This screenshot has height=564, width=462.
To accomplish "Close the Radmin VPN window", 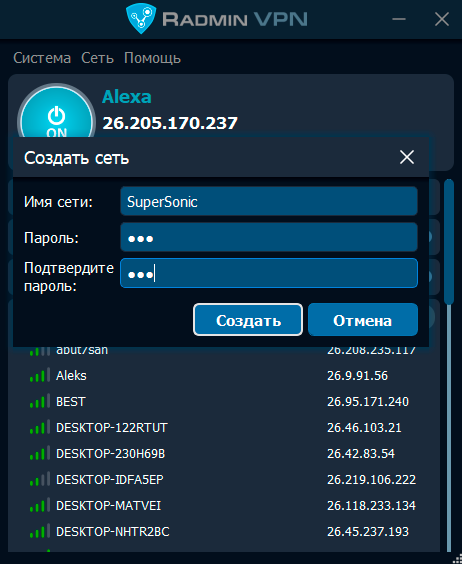I will coord(441,19).
